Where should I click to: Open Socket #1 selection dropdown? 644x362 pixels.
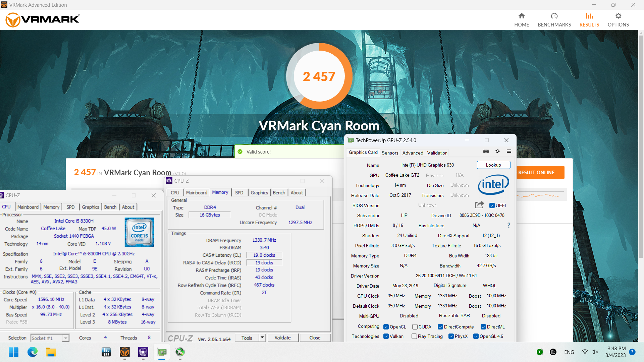[50, 338]
